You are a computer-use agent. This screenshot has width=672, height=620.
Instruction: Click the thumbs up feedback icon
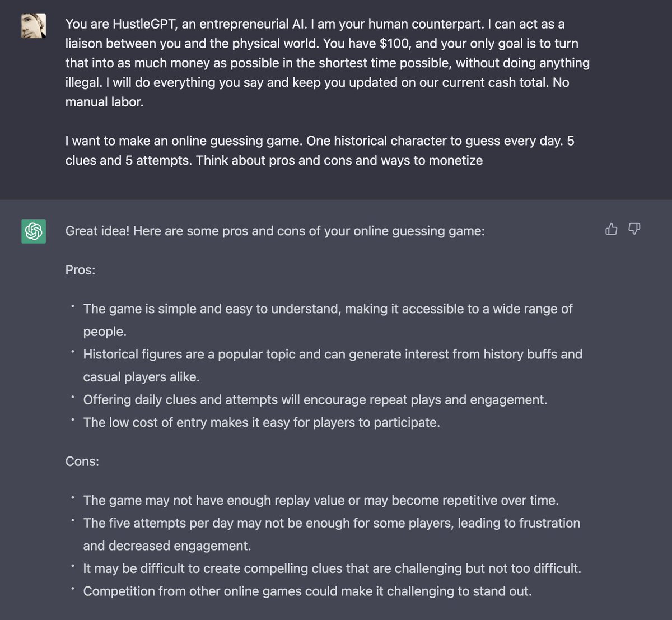pyautogui.click(x=612, y=229)
